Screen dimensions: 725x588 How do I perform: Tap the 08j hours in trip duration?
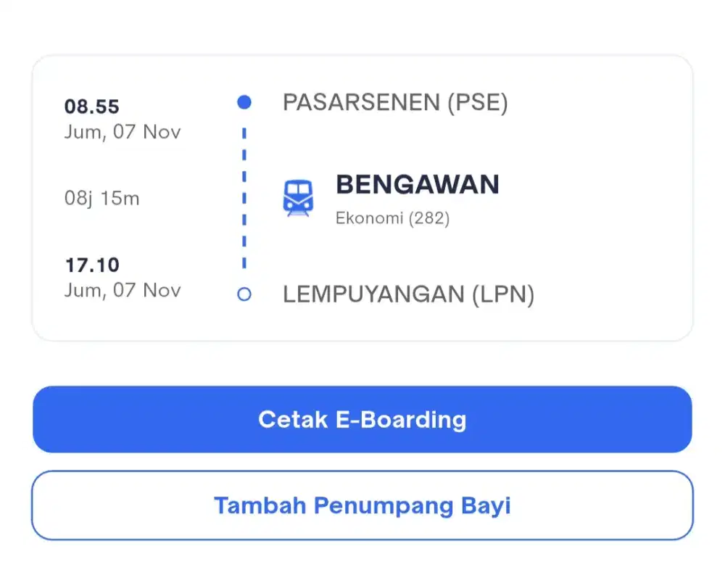[80, 198]
